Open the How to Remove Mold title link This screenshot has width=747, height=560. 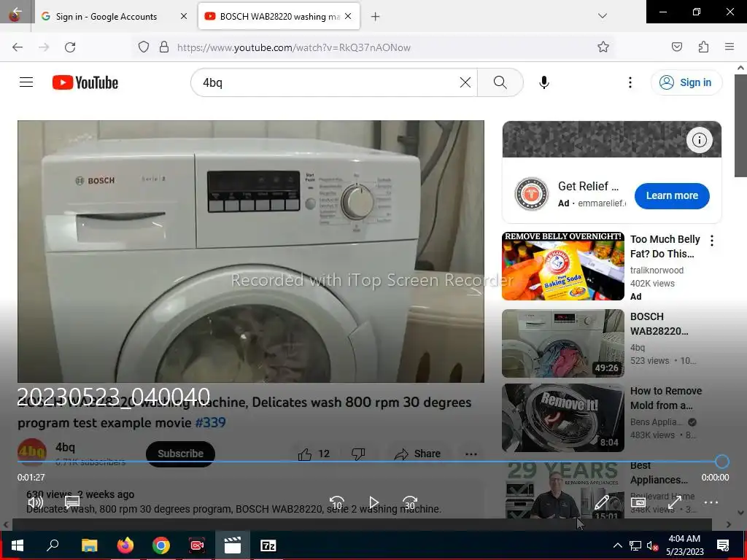(x=665, y=398)
